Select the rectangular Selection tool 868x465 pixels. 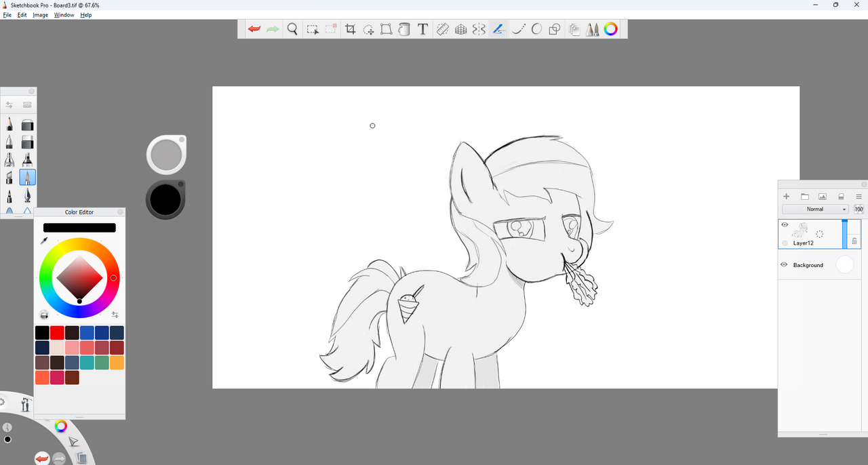(x=313, y=29)
